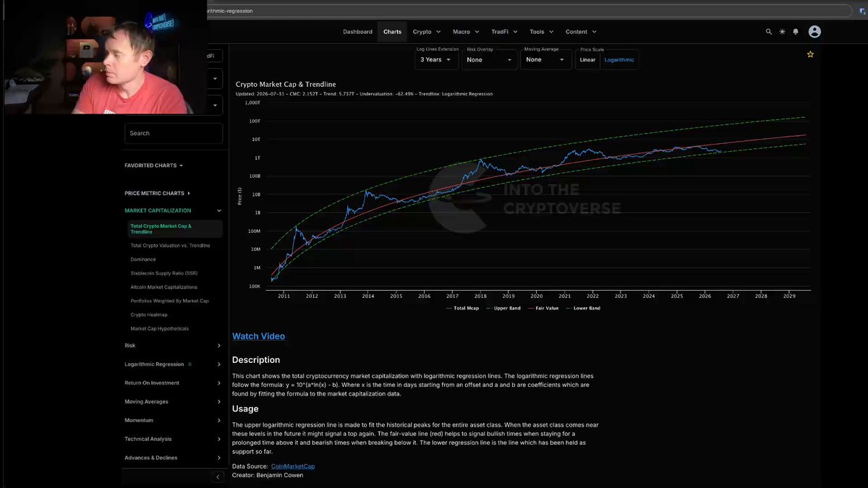Expand the Favorited Charts list
This screenshot has width=868, height=488.
pyautogui.click(x=153, y=166)
